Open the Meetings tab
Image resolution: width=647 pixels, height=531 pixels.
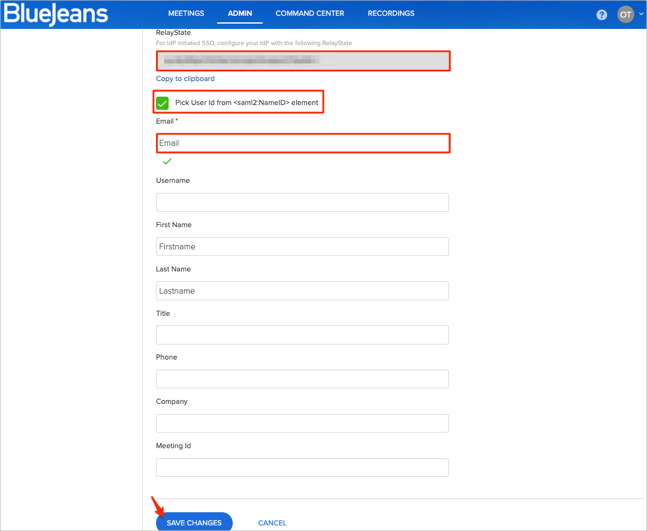[186, 14]
